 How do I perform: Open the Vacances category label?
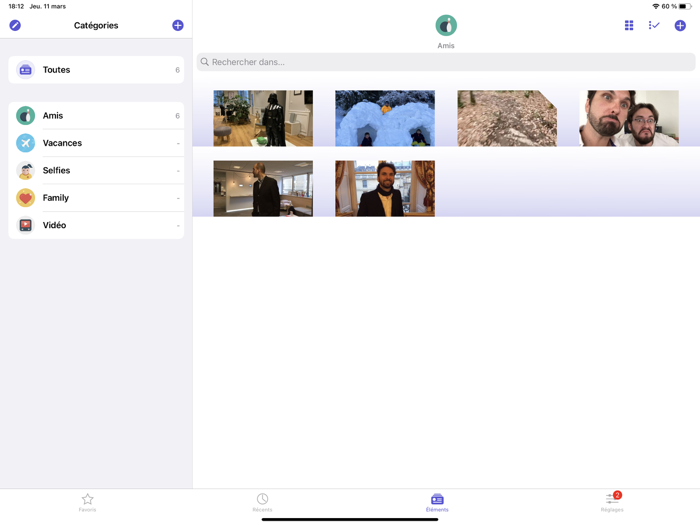coord(62,143)
